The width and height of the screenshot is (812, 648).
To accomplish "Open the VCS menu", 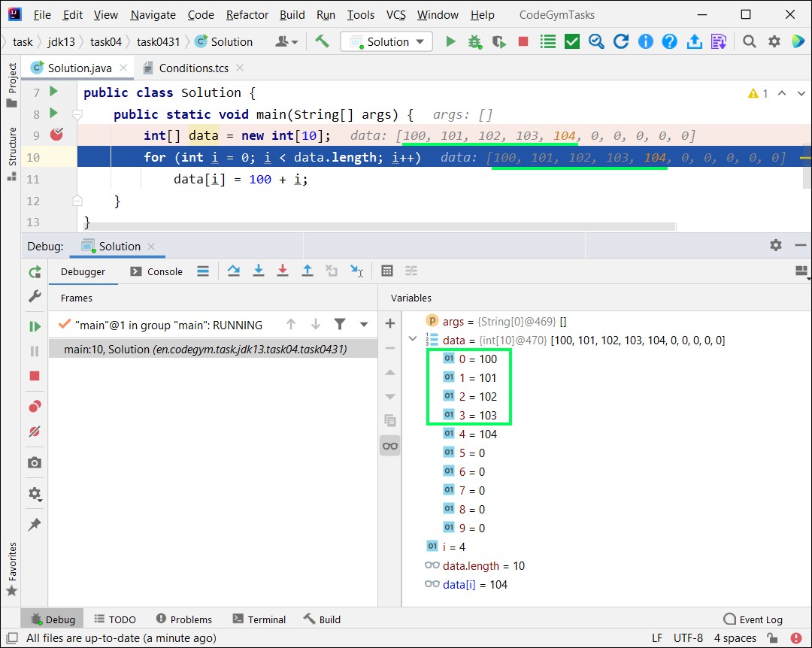I will (395, 14).
